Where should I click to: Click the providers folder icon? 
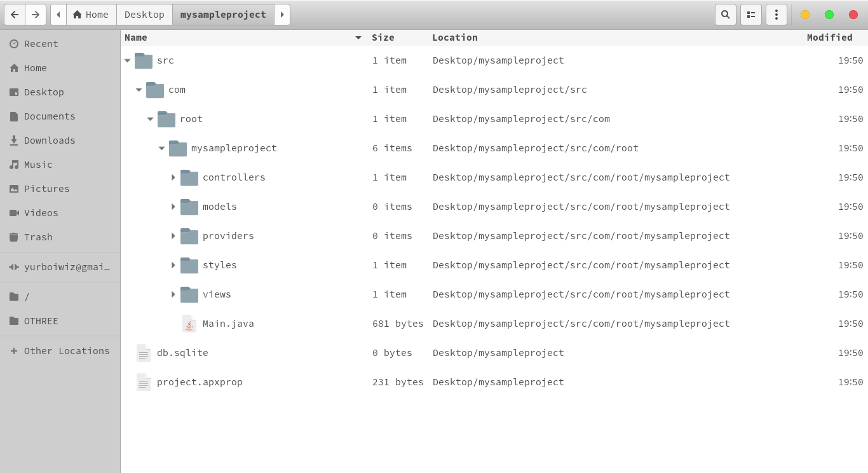(x=189, y=236)
